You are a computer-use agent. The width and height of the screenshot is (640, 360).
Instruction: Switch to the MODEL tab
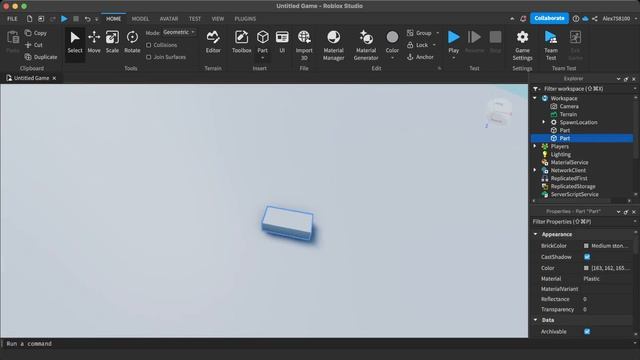(x=140, y=19)
